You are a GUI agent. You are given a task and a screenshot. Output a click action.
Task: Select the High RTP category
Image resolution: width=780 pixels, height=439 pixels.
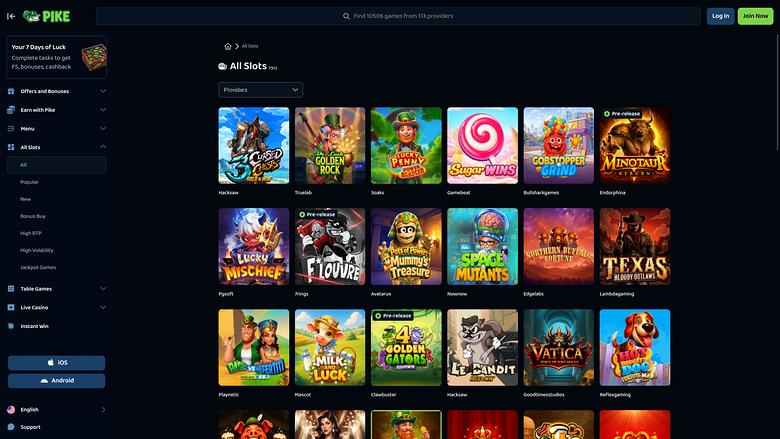point(31,233)
